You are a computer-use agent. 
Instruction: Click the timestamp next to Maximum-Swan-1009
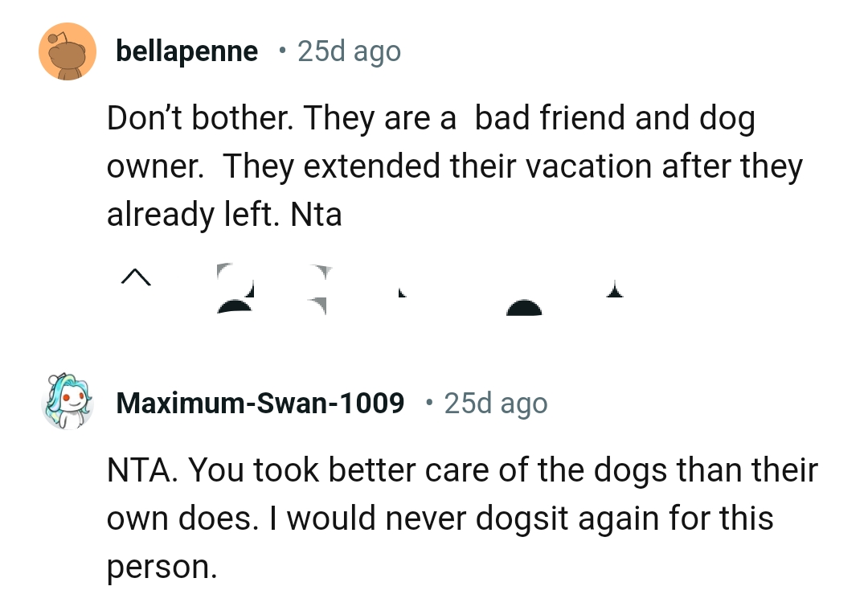tap(495, 403)
